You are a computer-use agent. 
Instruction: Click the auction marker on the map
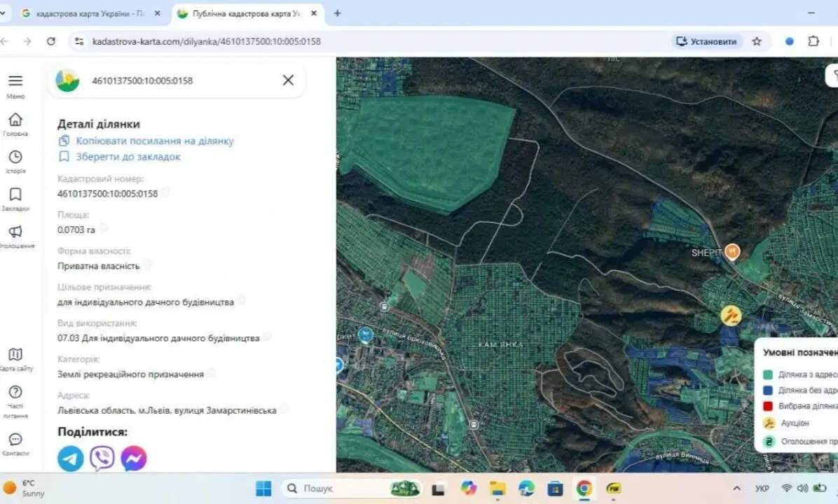pyautogui.click(x=731, y=315)
